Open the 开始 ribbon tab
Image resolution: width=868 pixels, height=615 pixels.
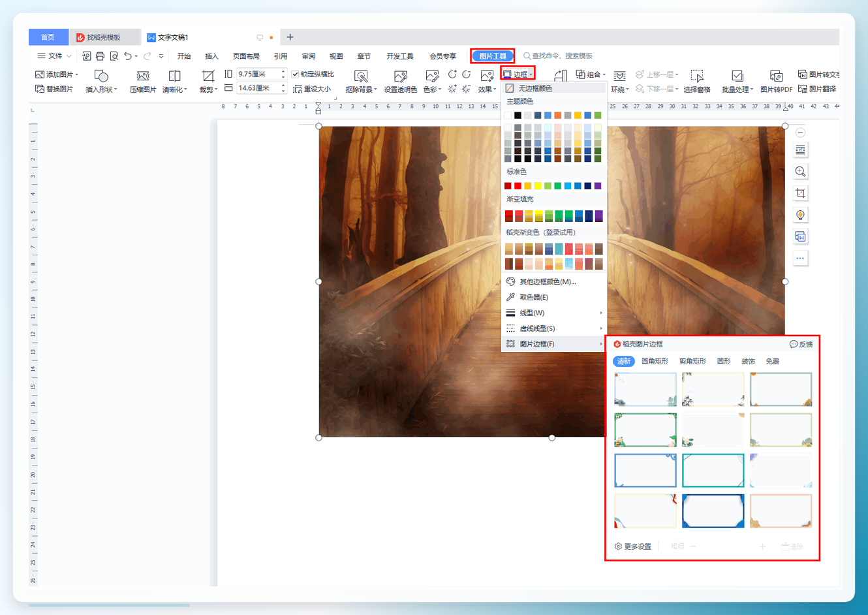click(184, 56)
